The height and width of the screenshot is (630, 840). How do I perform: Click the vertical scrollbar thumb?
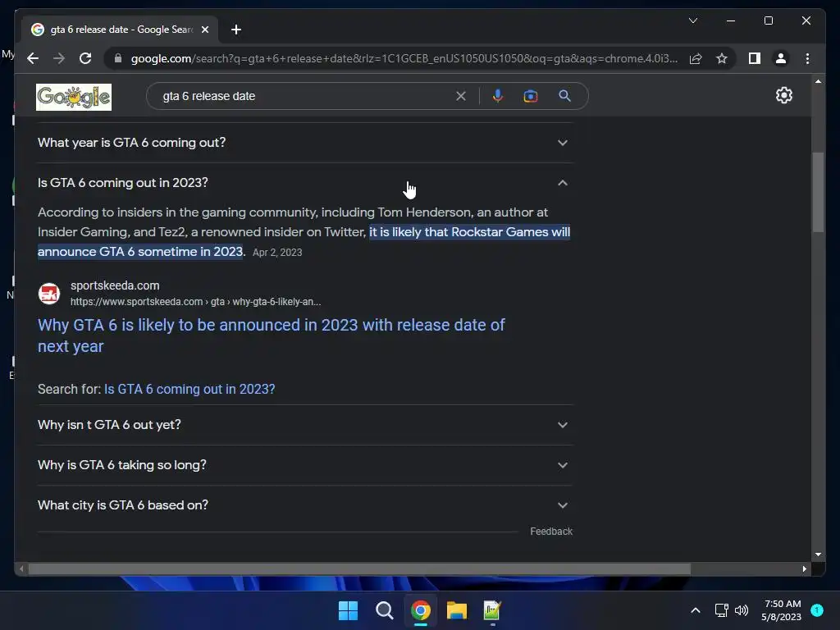[x=818, y=192]
